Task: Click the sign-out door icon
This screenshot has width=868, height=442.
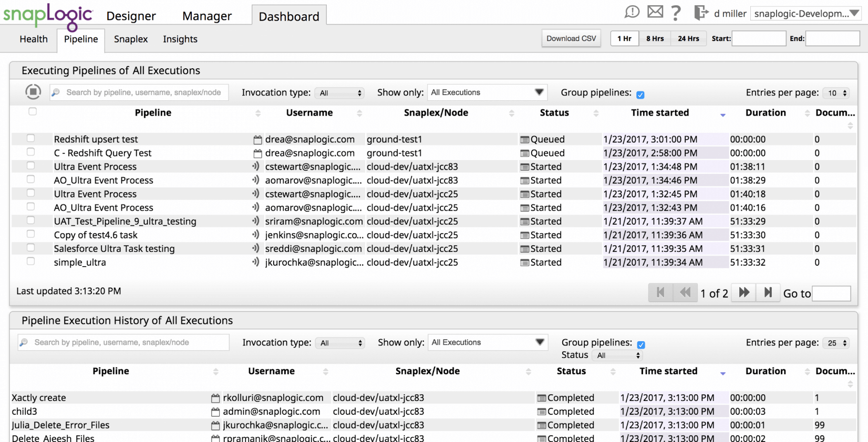Action: (701, 13)
